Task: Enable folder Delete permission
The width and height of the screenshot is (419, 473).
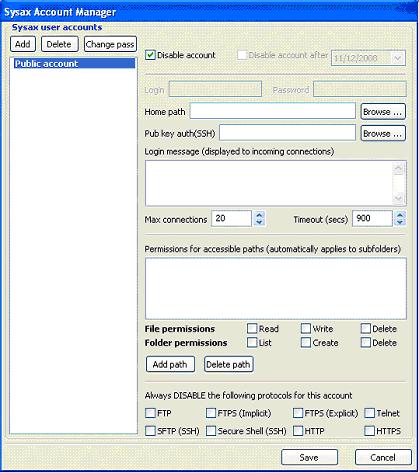Action: tap(366, 342)
